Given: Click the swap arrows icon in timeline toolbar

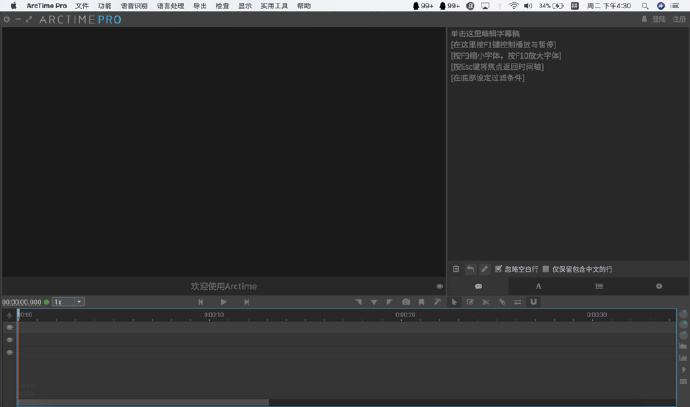Looking at the screenshot, I should click(518, 302).
